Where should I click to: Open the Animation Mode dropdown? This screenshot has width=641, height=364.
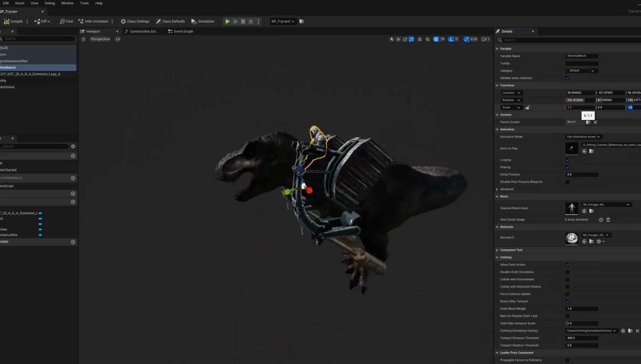point(583,137)
